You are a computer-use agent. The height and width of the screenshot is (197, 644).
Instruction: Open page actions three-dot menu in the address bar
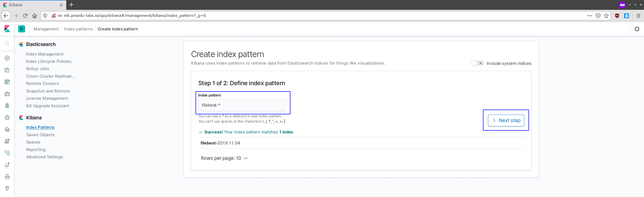pyautogui.click(x=589, y=16)
